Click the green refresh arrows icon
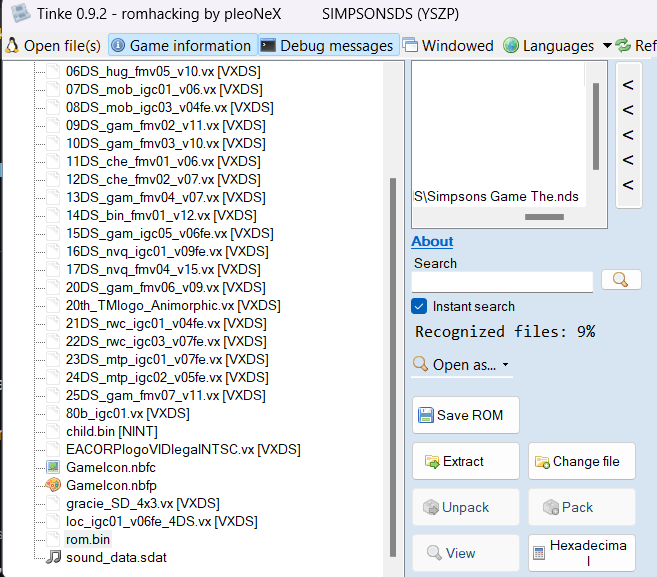 click(x=623, y=45)
